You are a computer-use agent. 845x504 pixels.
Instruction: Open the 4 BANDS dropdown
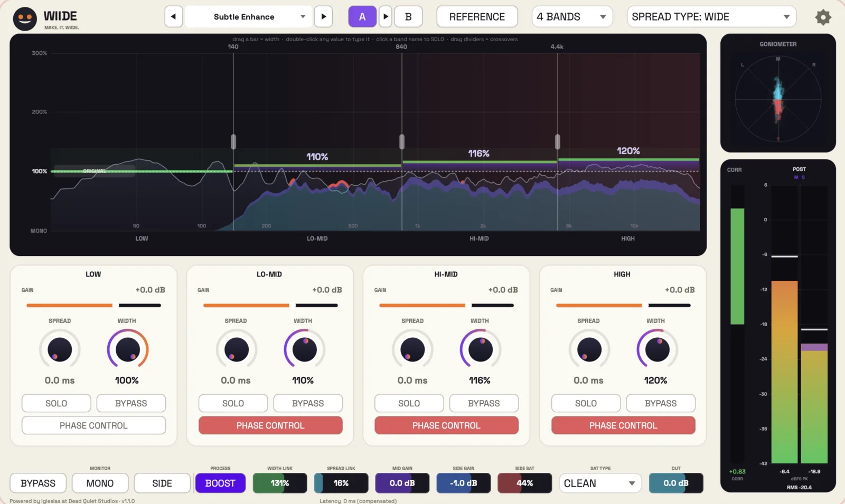point(572,16)
